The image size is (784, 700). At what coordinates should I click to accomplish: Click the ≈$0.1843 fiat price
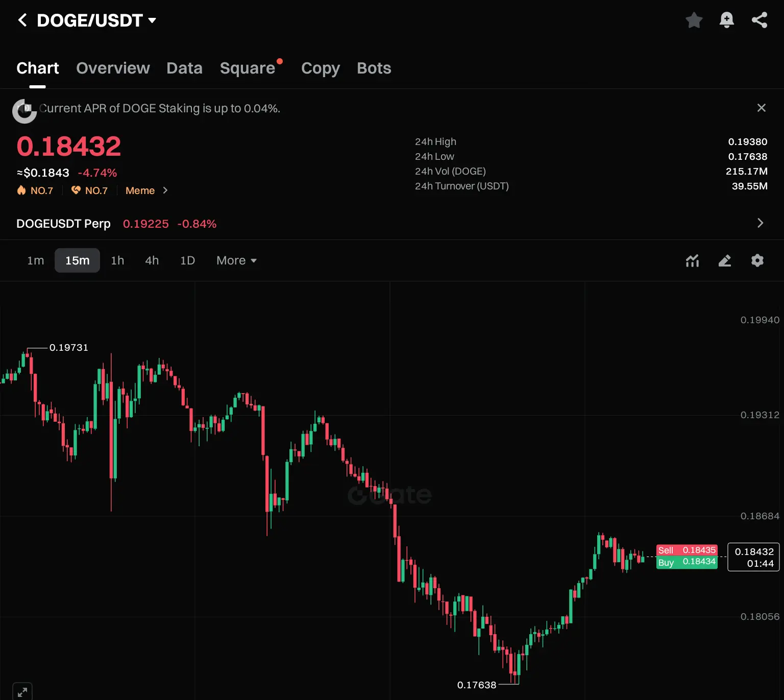tap(43, 173)
